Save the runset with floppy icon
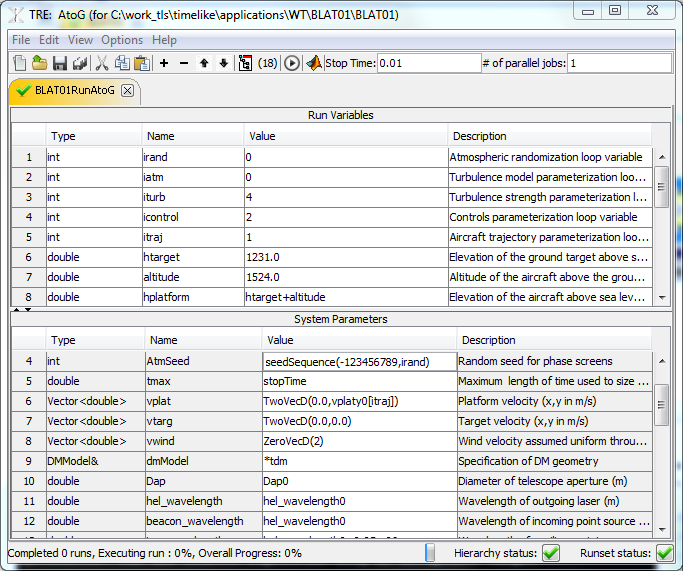The height and width of the screenshot is (571, 683). pyautogui.click(x=60, y=63)
